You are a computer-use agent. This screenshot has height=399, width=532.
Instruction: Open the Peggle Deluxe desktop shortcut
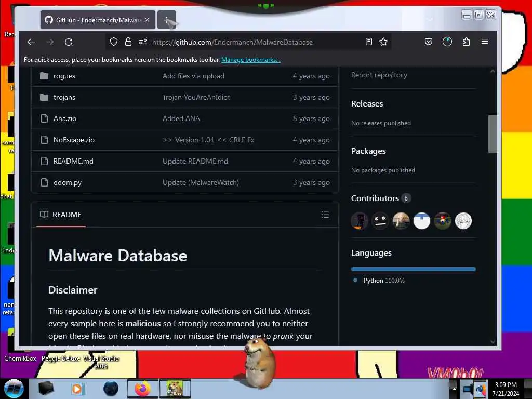pos(61,358)
